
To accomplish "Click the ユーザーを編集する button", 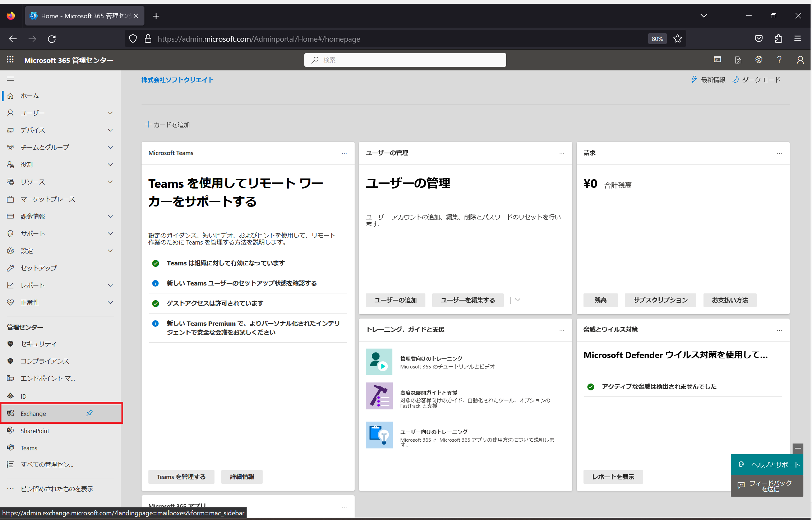I will coord(467,300).
